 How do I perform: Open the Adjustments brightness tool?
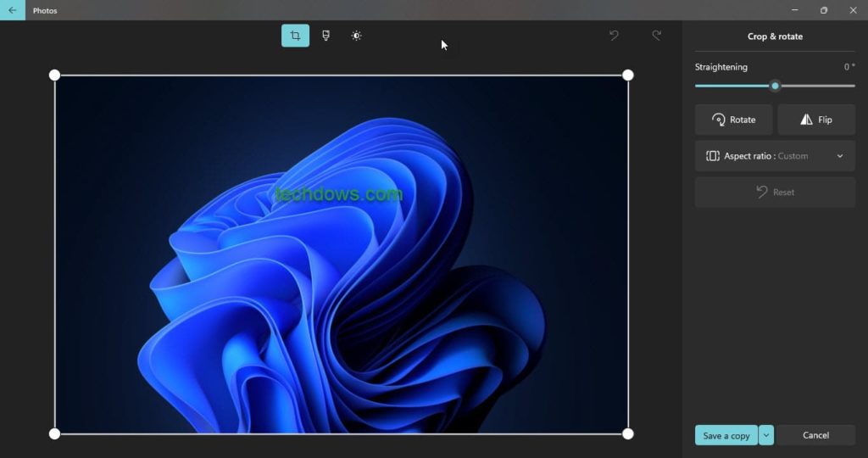356,36
